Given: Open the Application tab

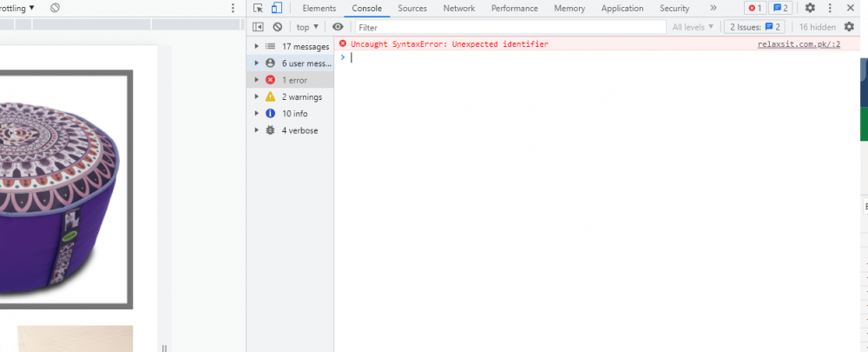Looking at the screenshot, I should (x=622, y=9).
